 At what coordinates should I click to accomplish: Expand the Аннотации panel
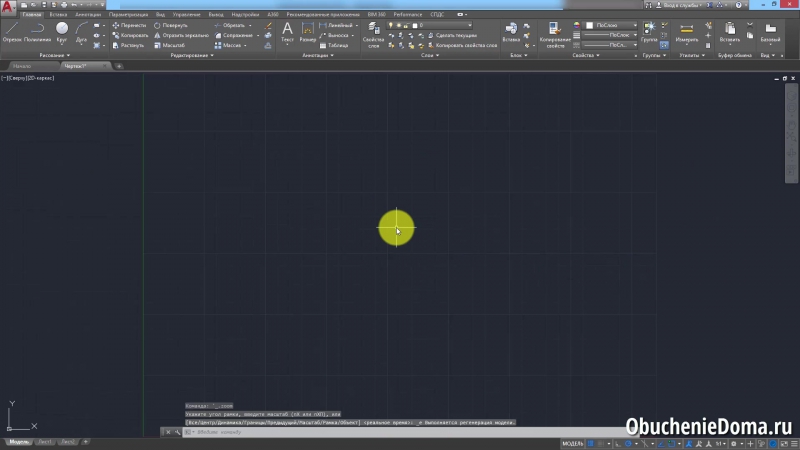(x=318, y=55)
